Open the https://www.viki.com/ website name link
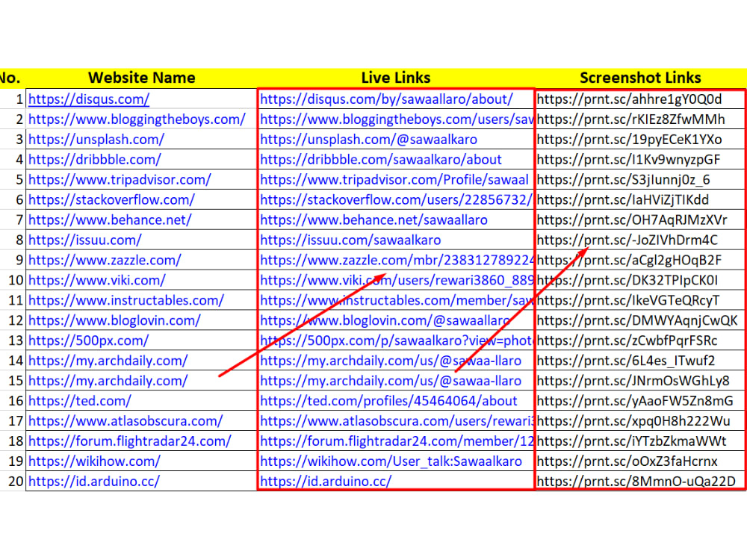Screen dimensions: 747x560 (96, 280)
